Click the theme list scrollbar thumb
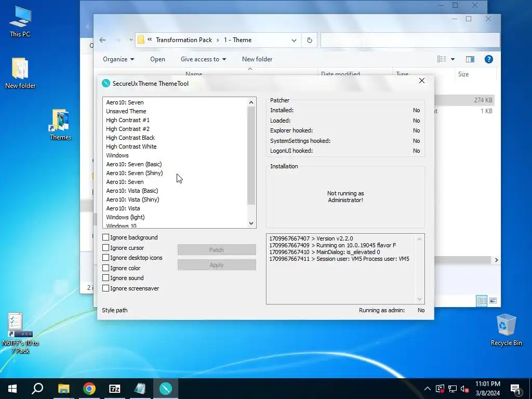Viewport: 532px width, 399px height. (251, 156)
